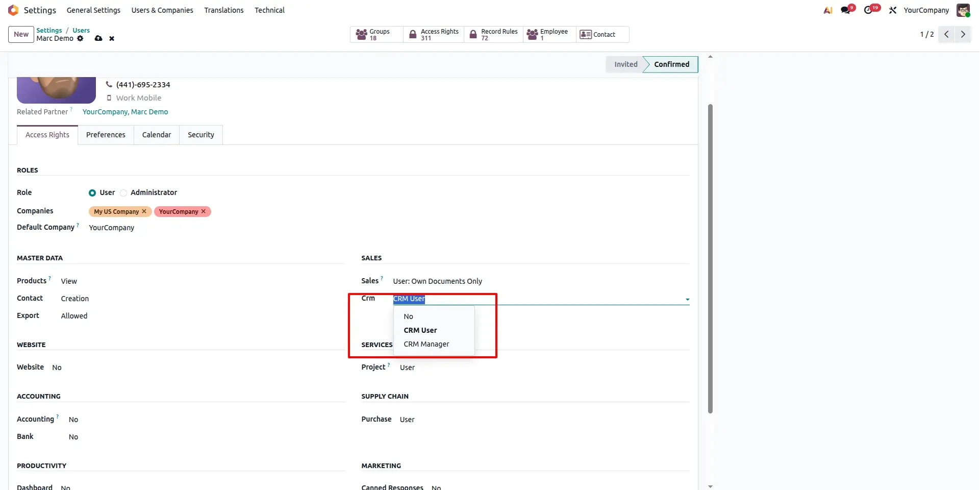This screenshot has height=490, width=980.
Task: Open the Export access dropdown
Action: (203, 316)
